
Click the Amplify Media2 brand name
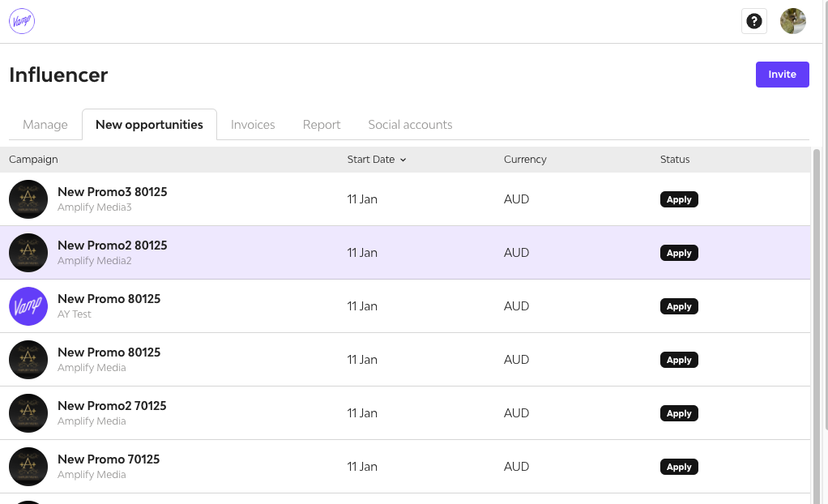pyautogui.click(x=95, y=260)
